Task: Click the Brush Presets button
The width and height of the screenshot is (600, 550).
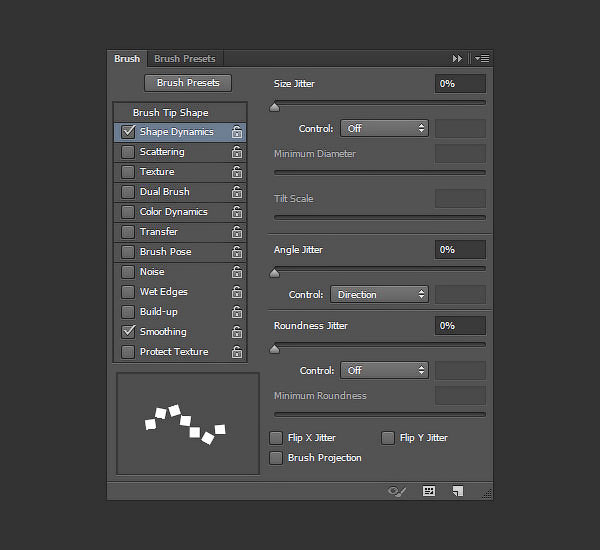Action: click(x=188, y=83)
